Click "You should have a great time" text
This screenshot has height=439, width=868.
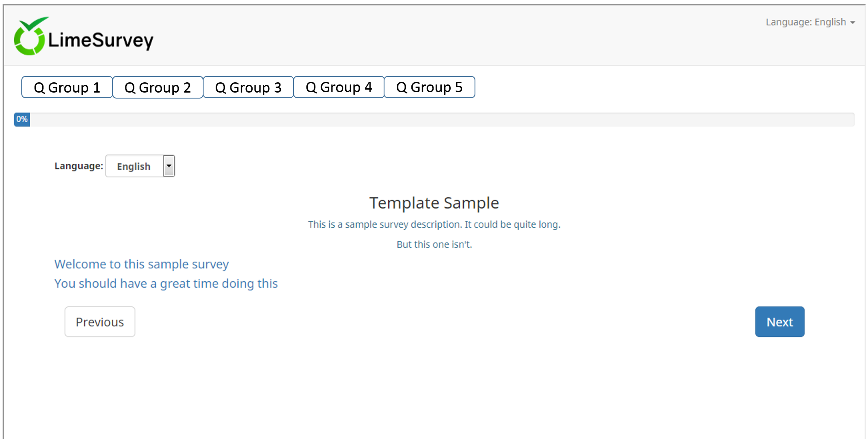click(166, 284)
